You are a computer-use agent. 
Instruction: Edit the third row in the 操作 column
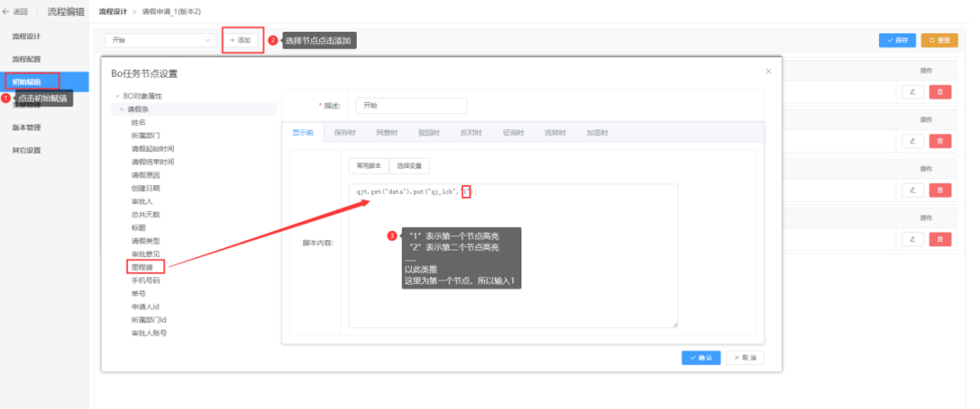pyautogui.click(x=912, y=189)
